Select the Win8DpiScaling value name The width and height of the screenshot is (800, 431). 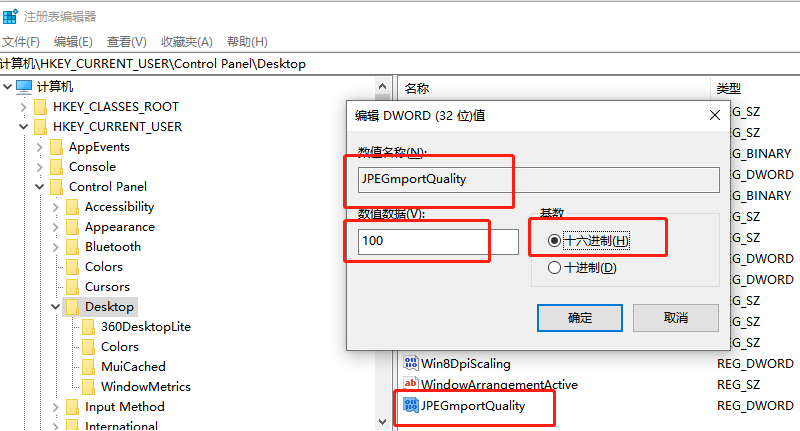(x=466, y=364)
